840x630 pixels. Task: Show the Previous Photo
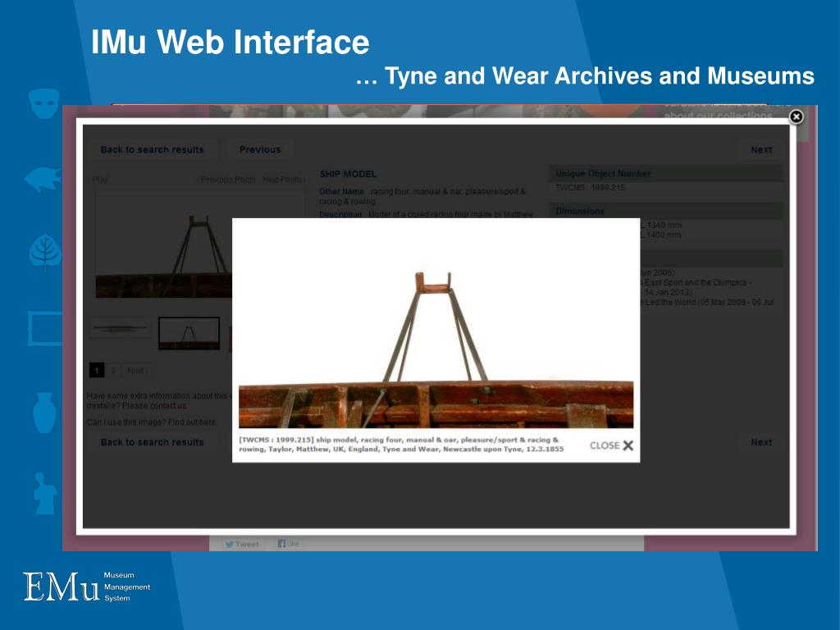(226, 180)
